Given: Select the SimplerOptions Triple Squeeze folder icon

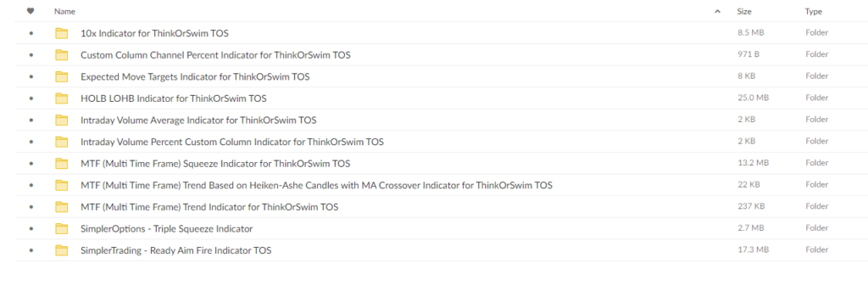Looking at the screenshot, I should (x=61, y=229).
